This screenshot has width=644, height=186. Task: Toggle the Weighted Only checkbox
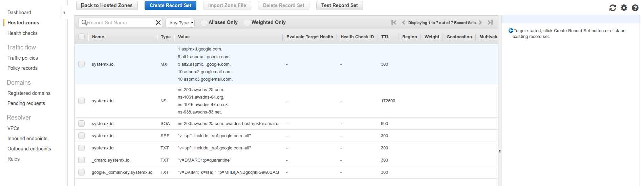click(247, 23)
